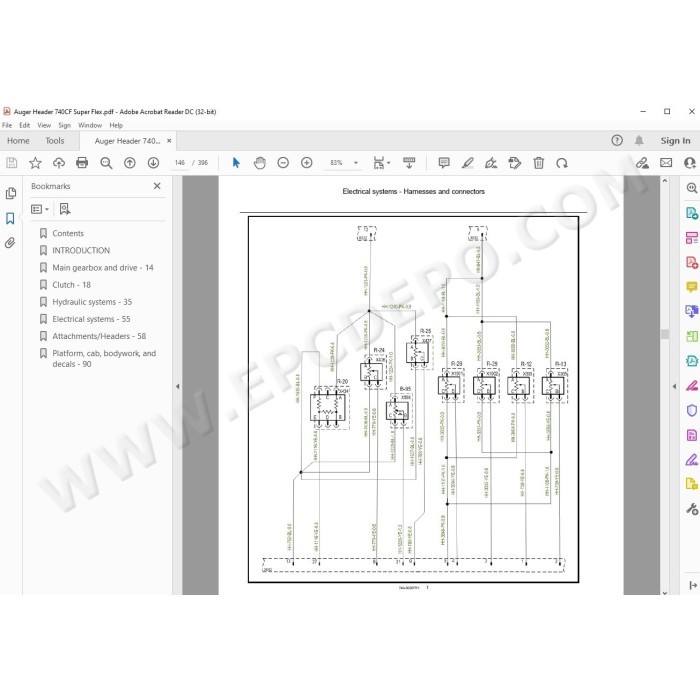Find current bookmark icon
700x700 pixels.
[x=65, y=209]
